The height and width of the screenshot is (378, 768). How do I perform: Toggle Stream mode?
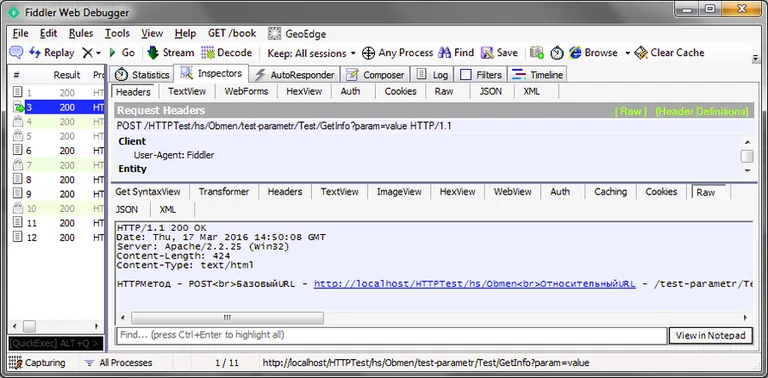(x=170, y=52)
